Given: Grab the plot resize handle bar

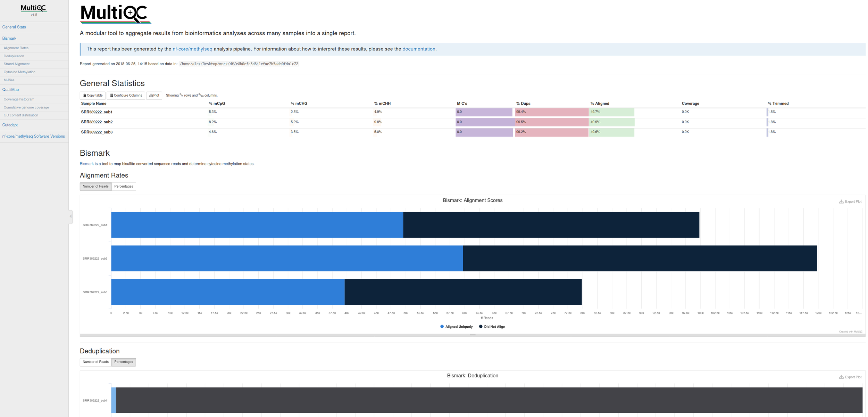Looking at the screenshot, I should pyautogui.click(x=472, y=335).
